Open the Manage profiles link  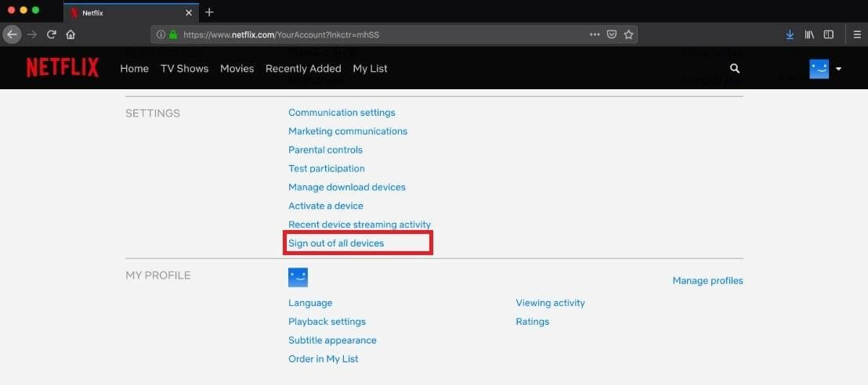(x=707, y=281)
